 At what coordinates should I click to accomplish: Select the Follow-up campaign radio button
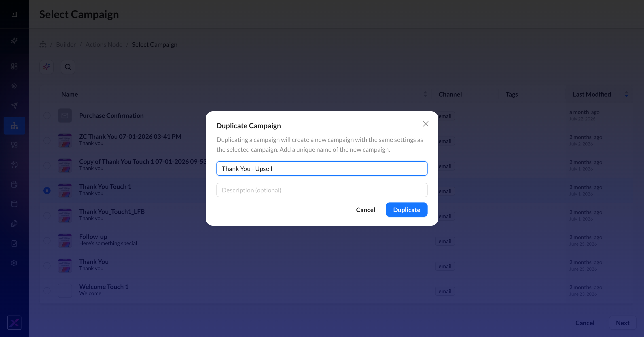coord(47,241)
